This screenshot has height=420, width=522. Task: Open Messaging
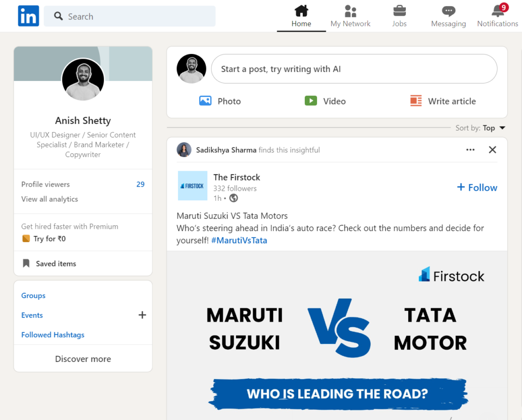tap(449, 16)
